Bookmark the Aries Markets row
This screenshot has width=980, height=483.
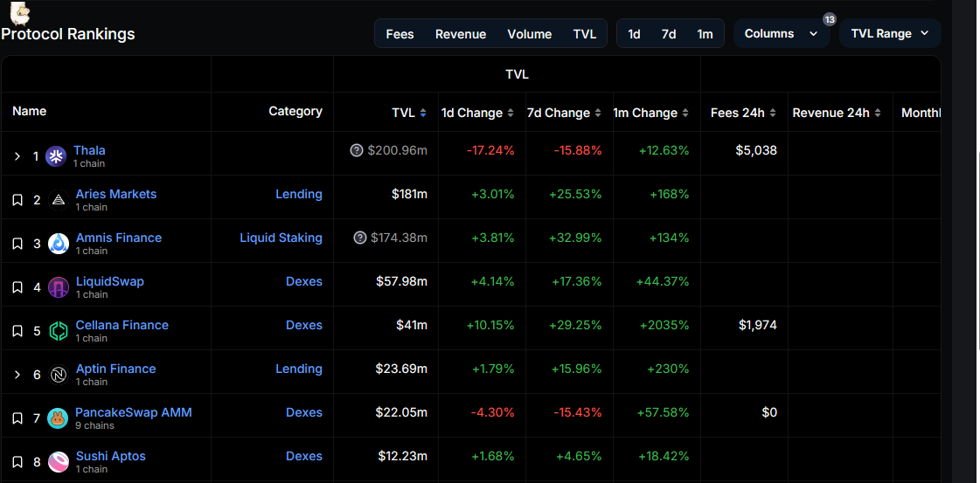[17, 200]
